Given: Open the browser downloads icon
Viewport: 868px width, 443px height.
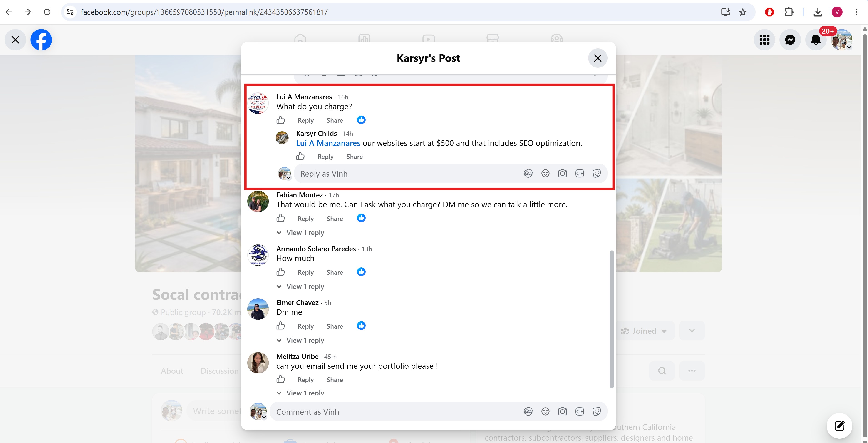Looking at the screenshot, I should point(818,12).
